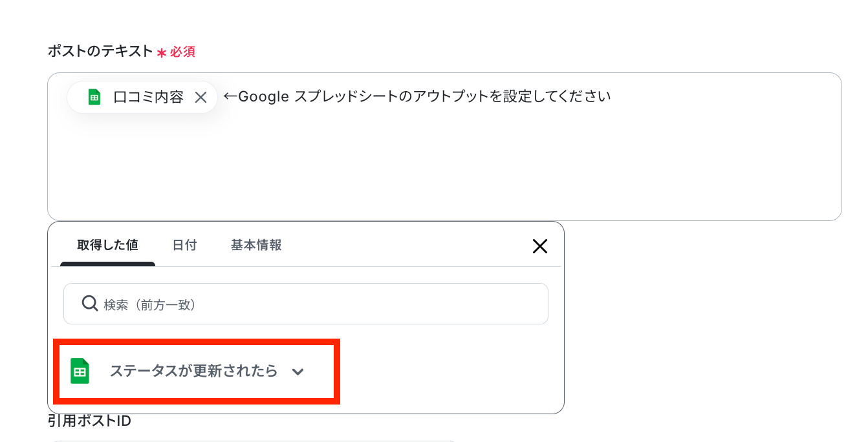
Task: Click the red 必須 required marker
Action: (x=182, y=52)
